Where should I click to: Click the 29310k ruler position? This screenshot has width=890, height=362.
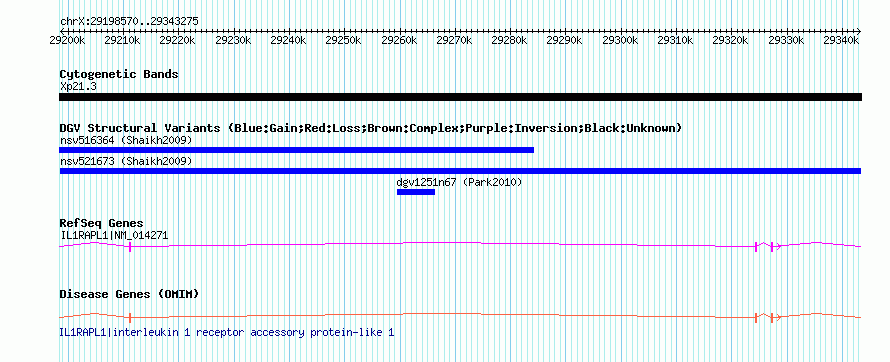pos(675,40)
